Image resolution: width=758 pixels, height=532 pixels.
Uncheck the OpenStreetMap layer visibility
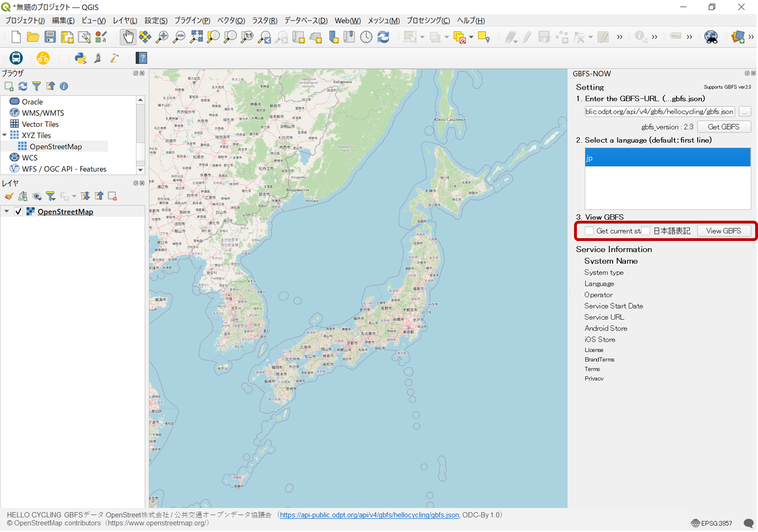point(19,211)
